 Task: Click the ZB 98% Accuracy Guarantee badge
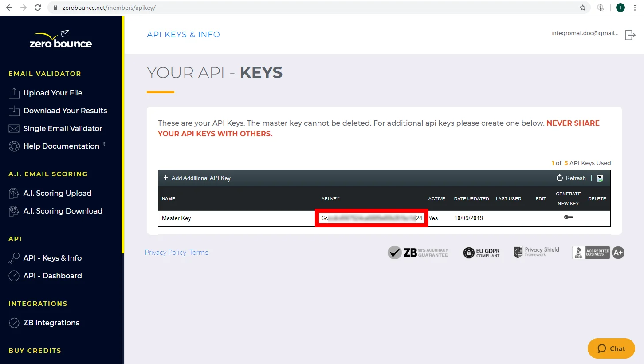tap(418, 253)
